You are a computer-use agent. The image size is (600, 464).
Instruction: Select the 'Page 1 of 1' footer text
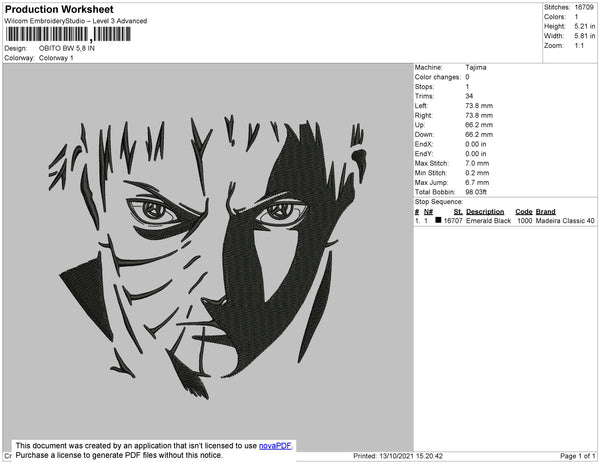(x=577, y=456)
